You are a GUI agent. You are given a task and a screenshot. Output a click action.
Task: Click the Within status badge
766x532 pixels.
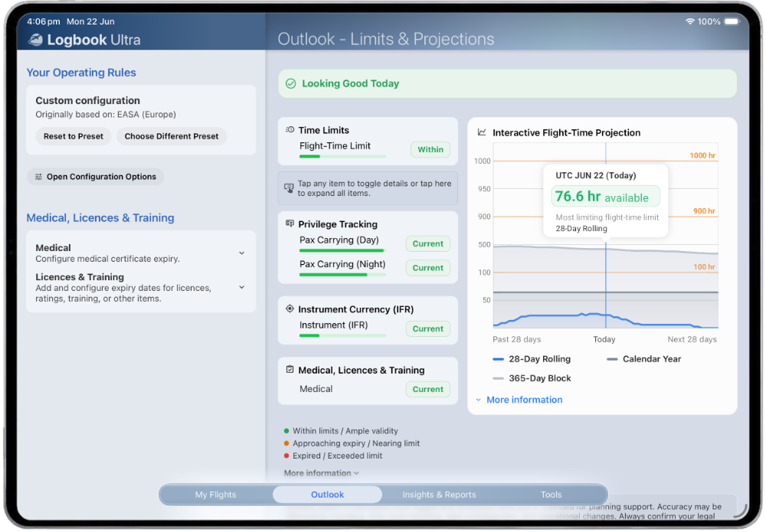coord(430,150)
